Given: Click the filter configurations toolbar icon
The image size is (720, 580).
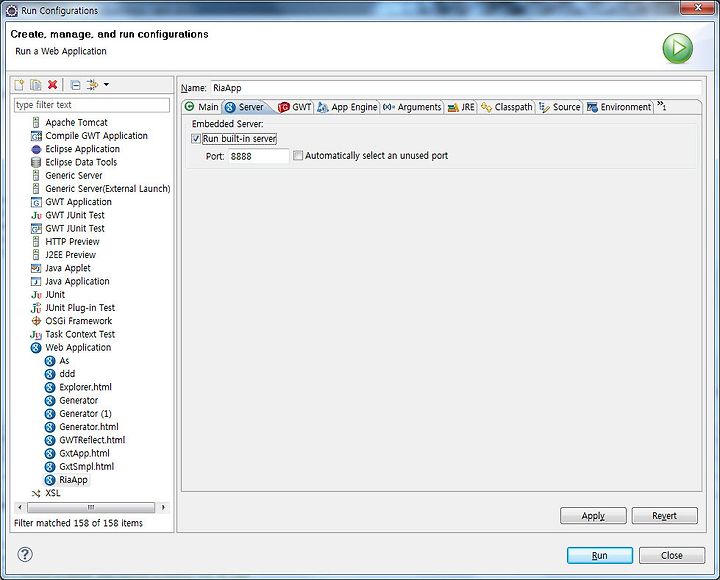Looking at the screenshot, I should pyautogui.click(x=92, y=84).
